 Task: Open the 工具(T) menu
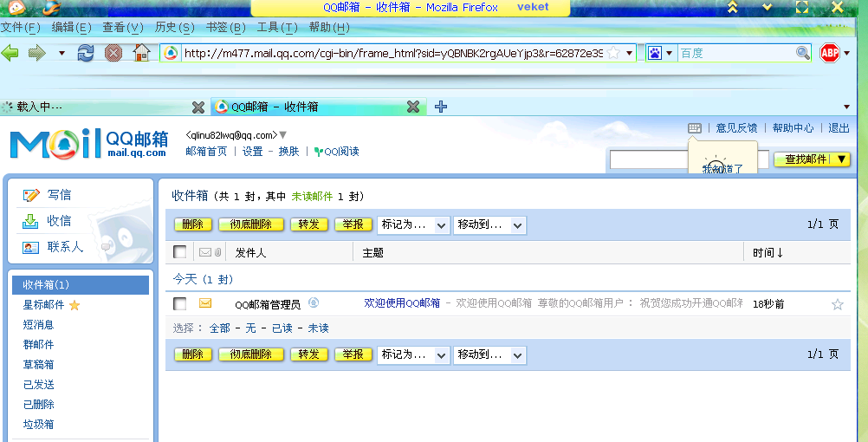pos(277,27)
